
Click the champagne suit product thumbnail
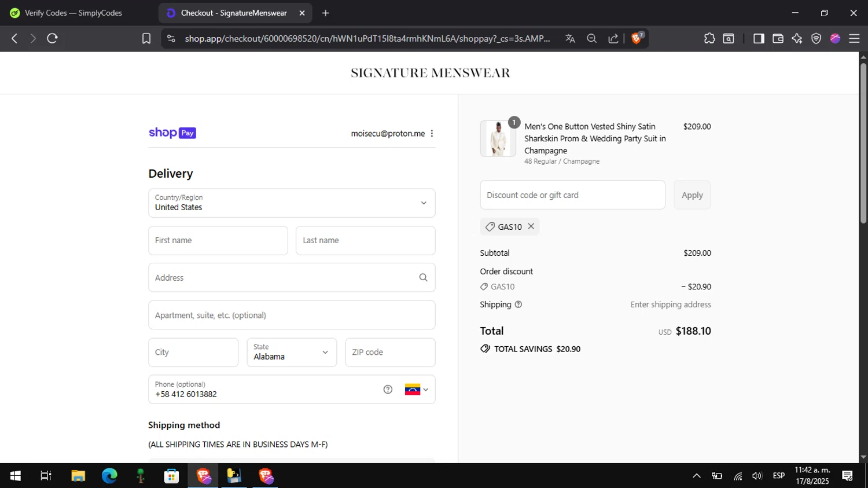[x=498, y=138]
